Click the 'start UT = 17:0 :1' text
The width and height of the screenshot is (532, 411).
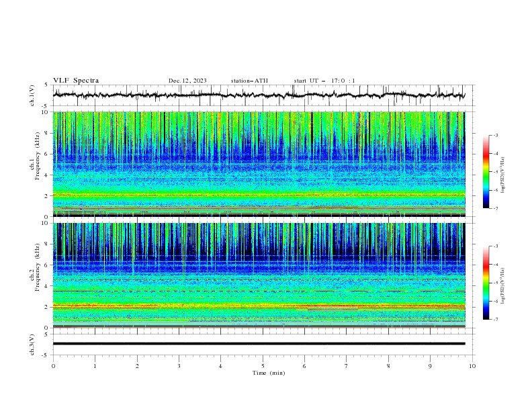[x=324, y=81]
